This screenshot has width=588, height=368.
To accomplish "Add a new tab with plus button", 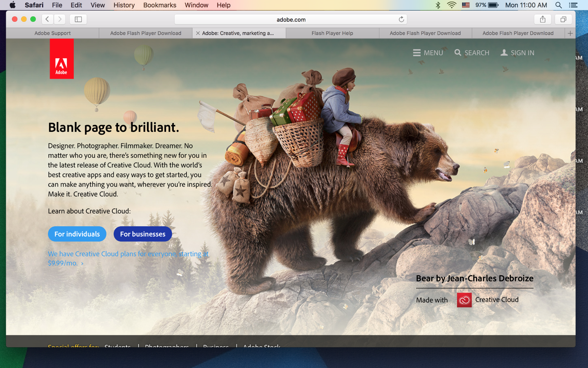I will [x=570, y=33].
